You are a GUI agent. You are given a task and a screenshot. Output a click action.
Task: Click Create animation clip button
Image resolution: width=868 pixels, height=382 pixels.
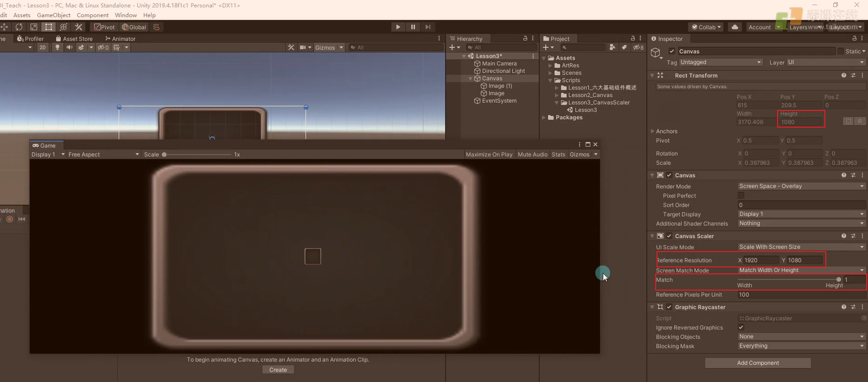(x=278, y=370)
